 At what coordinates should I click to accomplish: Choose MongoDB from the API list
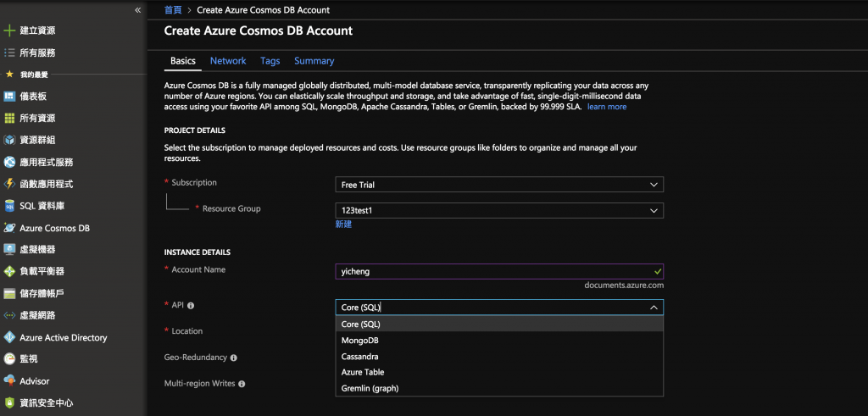pyautogui.click(x=359, y=341)
